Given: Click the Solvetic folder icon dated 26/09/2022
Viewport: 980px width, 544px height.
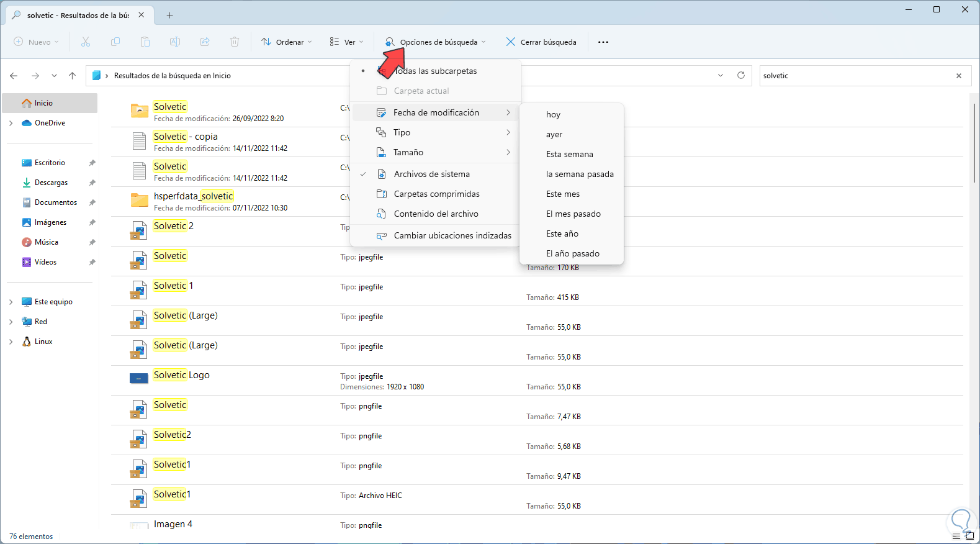Looking at the screenshot, I should 139,111.
